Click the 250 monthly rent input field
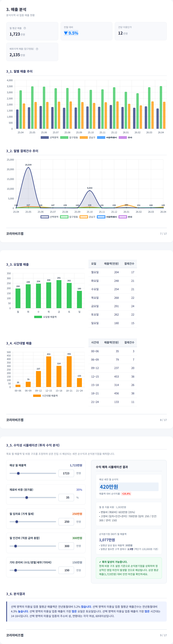Image resolution: width=173 pixels, height=644 pixels. click(66, 522)
